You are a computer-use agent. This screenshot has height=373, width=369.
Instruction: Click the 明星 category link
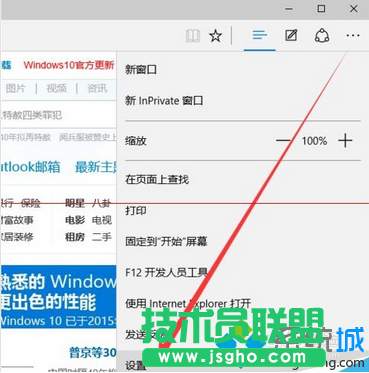coord(75,203)
